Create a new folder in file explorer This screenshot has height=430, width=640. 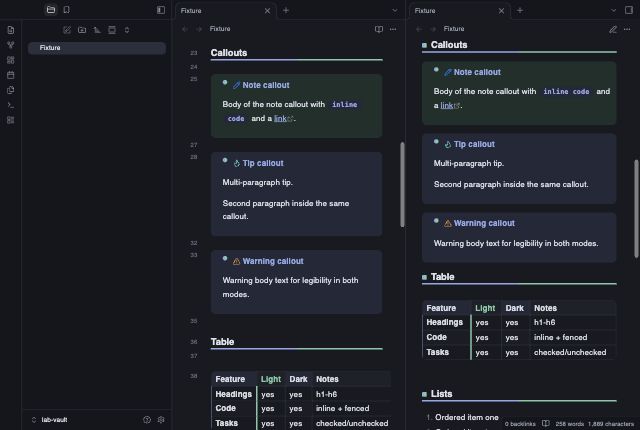pyautogui.click(x=82, y=30)
